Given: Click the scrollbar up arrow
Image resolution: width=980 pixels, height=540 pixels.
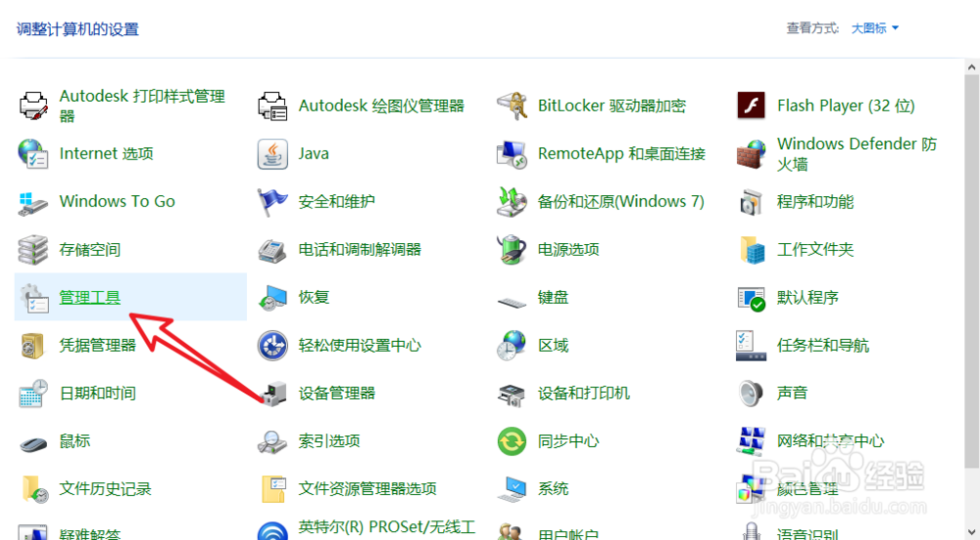Looking at the screenshot, I should [971, 67].
